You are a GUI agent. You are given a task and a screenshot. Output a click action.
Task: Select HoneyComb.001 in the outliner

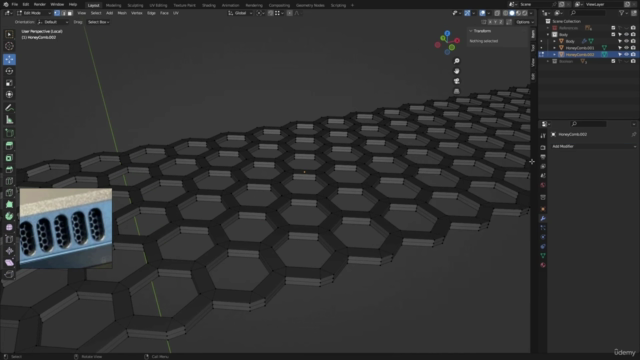click(580, 48)
